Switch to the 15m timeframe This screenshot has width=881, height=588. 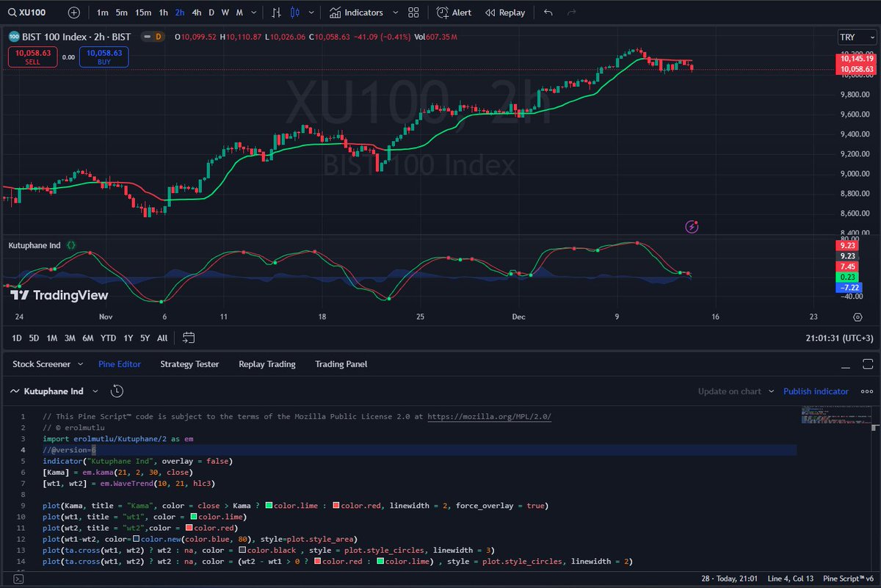[x=143, y=12]
